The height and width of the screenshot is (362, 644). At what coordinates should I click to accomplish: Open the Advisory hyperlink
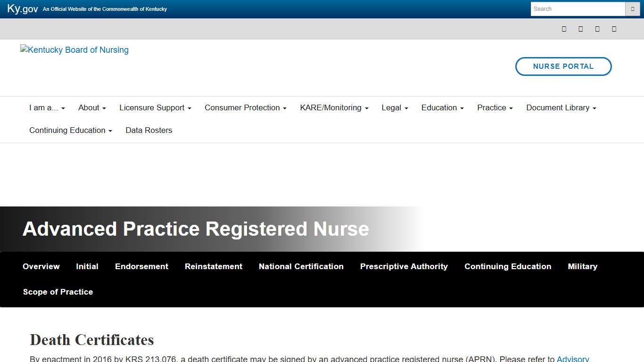click(x=572, y=359)
